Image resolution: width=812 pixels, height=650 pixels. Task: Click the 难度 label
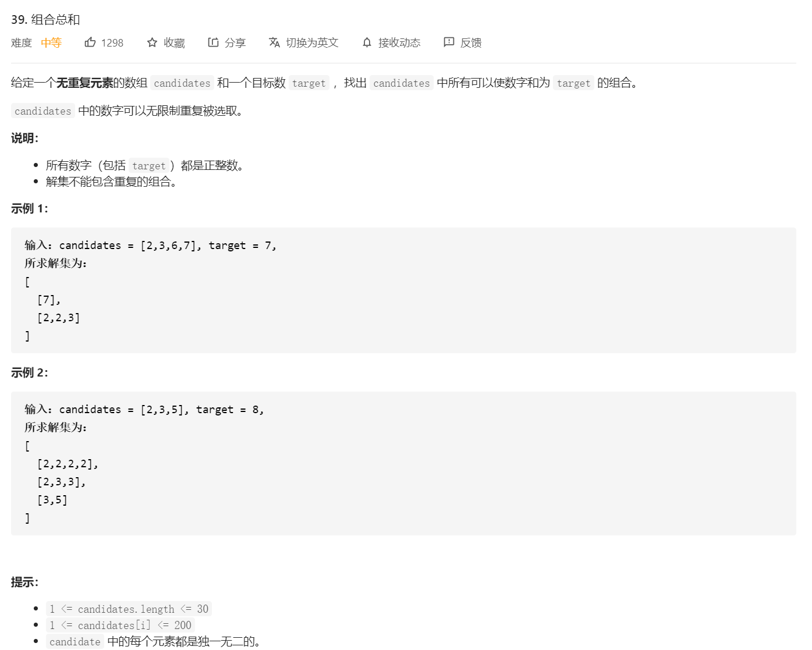point(22,43)
